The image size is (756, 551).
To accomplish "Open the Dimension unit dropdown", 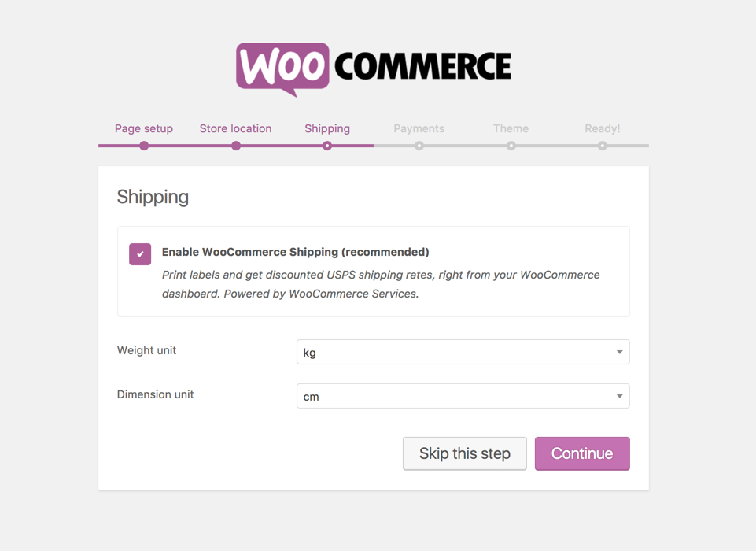I will [x=463, y=396].
